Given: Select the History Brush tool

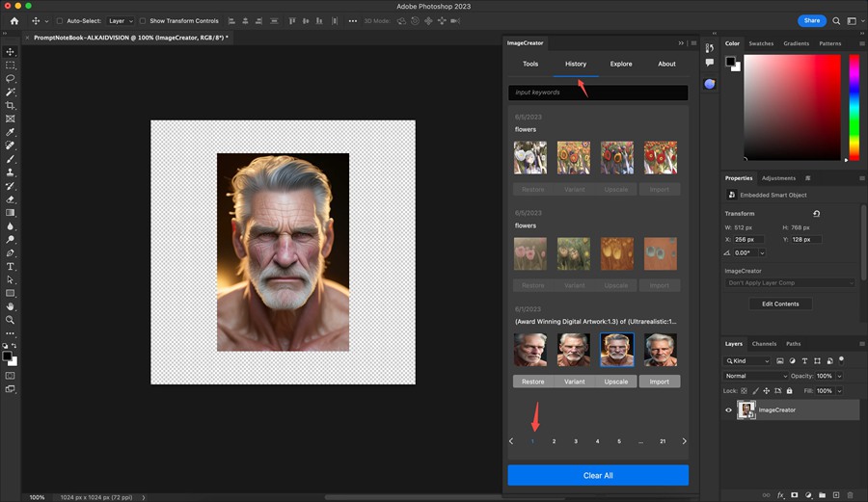Looking at the screenshot, I should click(x=10, y=186).
